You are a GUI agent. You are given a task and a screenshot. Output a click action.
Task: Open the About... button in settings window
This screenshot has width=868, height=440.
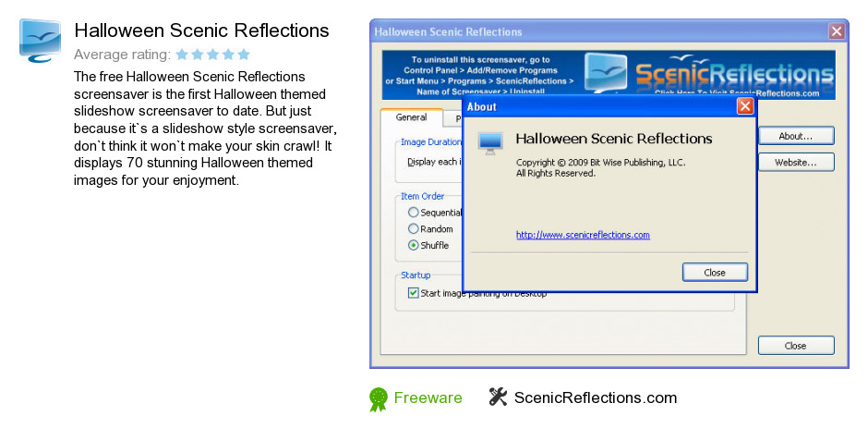click(795, 136)
